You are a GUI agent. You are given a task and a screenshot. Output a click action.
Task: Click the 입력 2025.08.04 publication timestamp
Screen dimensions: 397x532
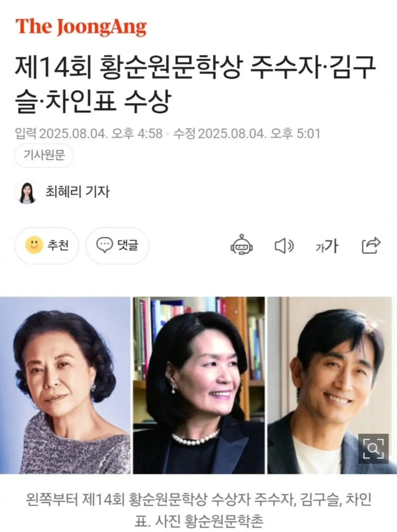tap(89, 133)
